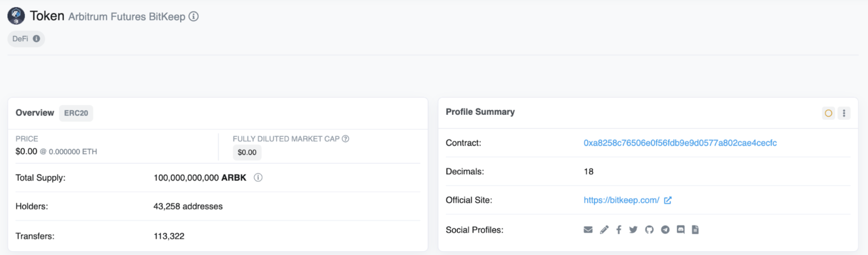Image resolution: width=868 pixels, height=255 pixels.
Task: Open the email social profile icon
Action: tap(588, 230)
